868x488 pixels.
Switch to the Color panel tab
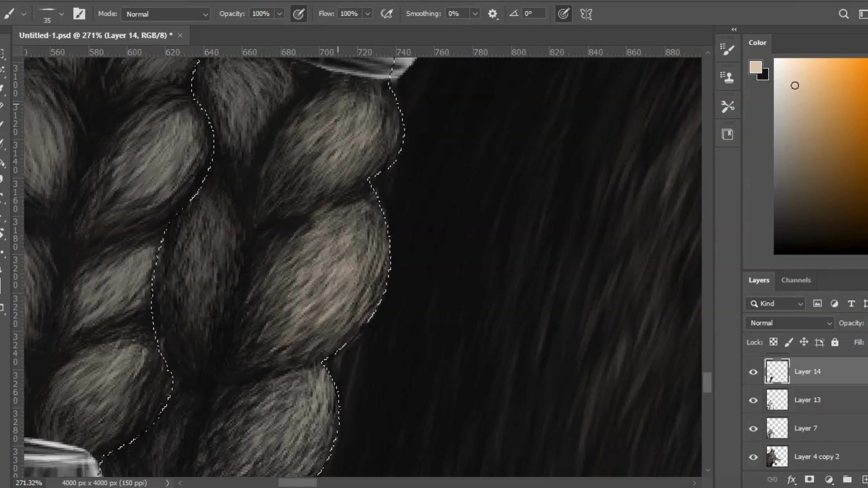757,42
